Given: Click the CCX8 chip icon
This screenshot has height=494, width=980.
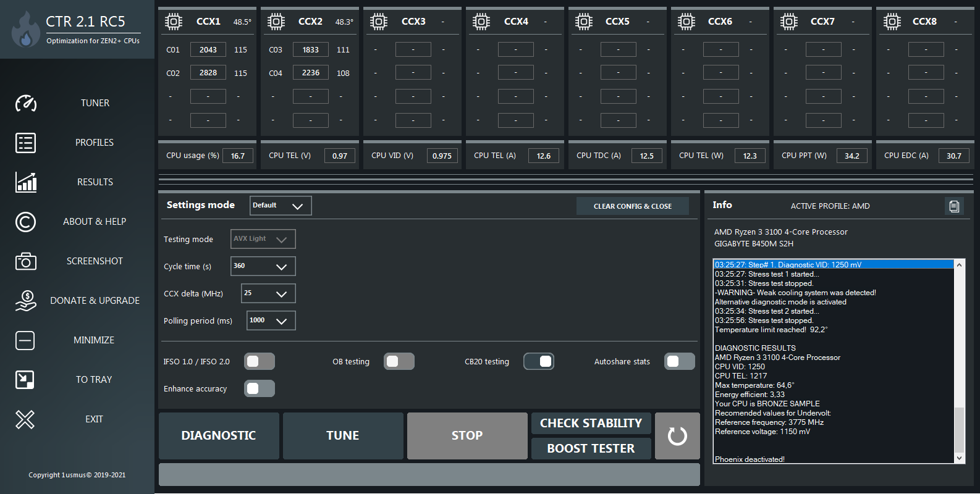Looking at the screenshot, I should (x=892, y=22).
